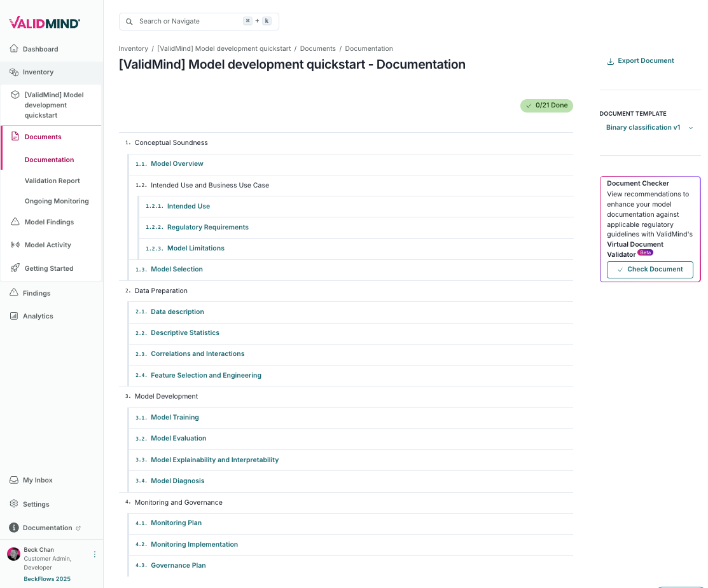708x588 pixels.
Task: Open the three-dot menu beside Beck Chan
Action: [x=94, y=554]
